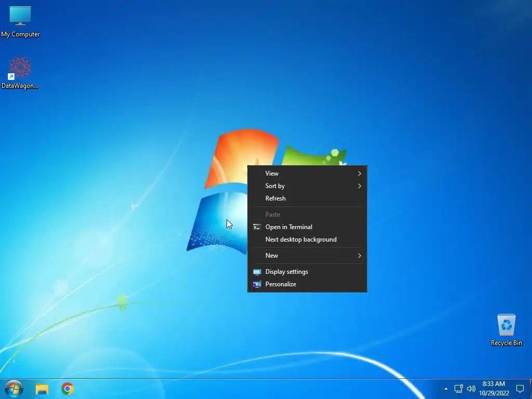This screenshot has height=399, width=532.
Task: Select the Recycle Bin icon
Action: [506, 330]
